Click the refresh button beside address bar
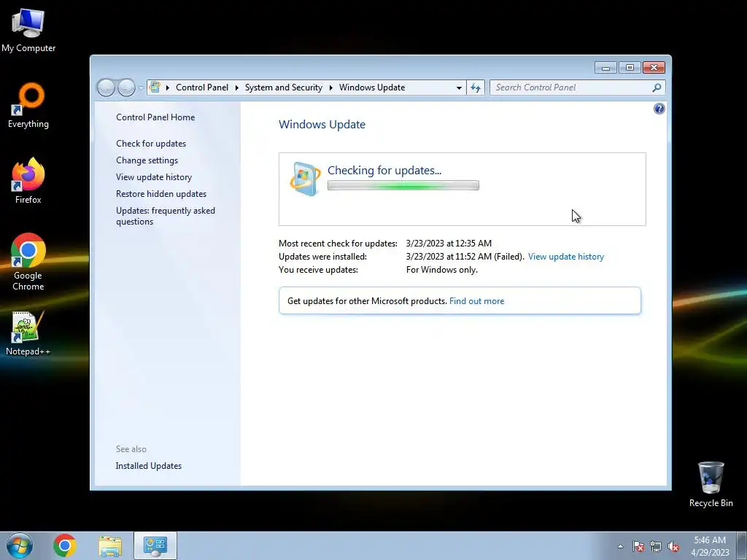 pyautogui.click(x=476, y=87)
